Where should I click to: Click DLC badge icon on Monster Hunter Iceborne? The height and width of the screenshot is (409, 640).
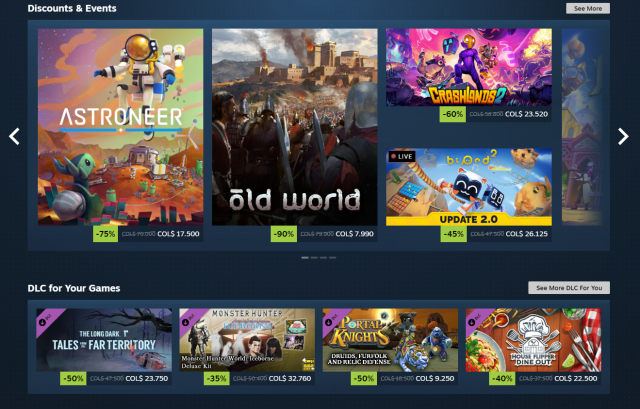pyautogui.click(x=189, y=319)
